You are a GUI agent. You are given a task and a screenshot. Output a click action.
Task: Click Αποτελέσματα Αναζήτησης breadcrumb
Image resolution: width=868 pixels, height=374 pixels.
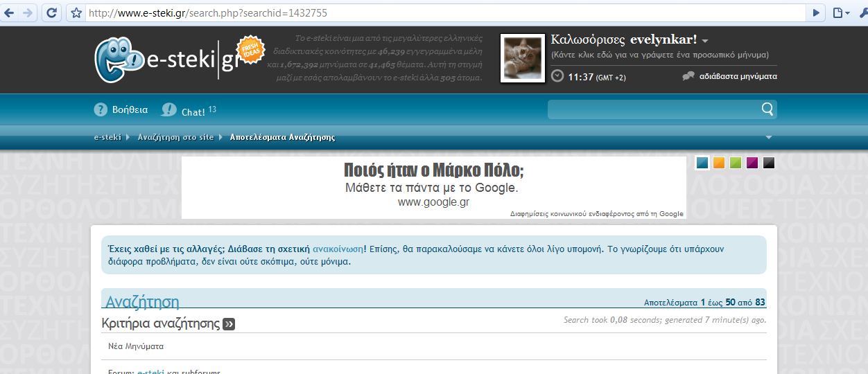282,137
